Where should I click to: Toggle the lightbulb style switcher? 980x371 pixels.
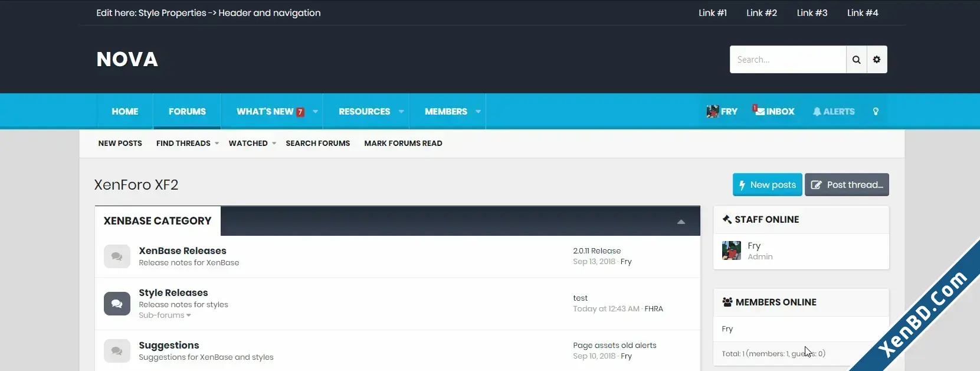876,112
